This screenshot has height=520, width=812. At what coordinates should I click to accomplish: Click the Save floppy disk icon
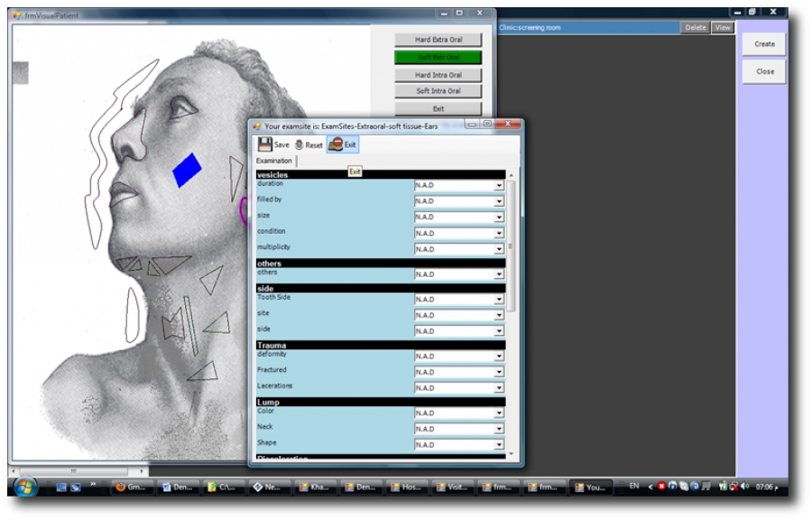click(264, 144)
